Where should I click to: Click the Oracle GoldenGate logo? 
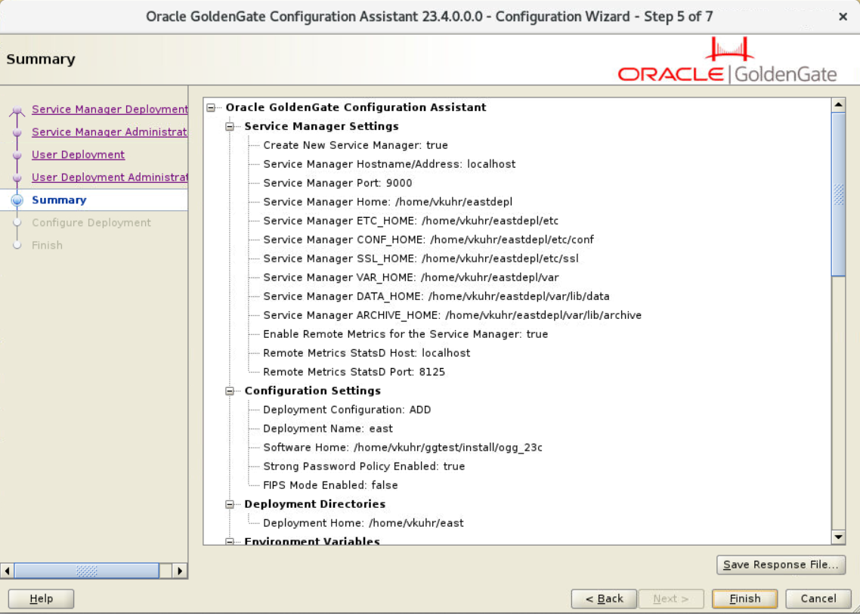[x=727, y=60]
